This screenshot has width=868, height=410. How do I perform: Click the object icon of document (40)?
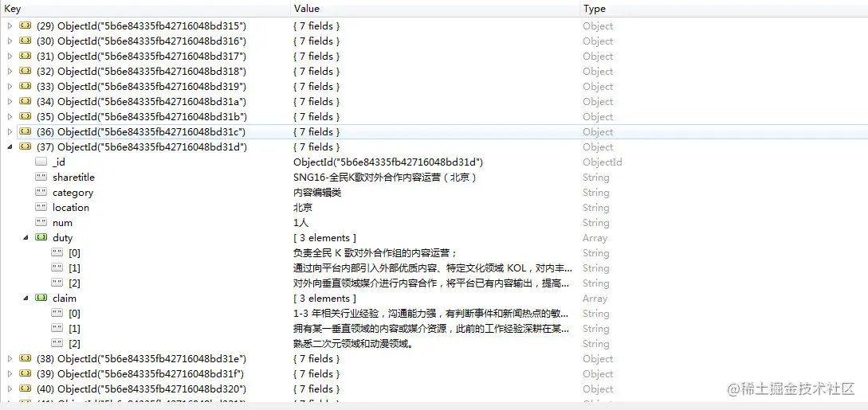pos(25,389)
